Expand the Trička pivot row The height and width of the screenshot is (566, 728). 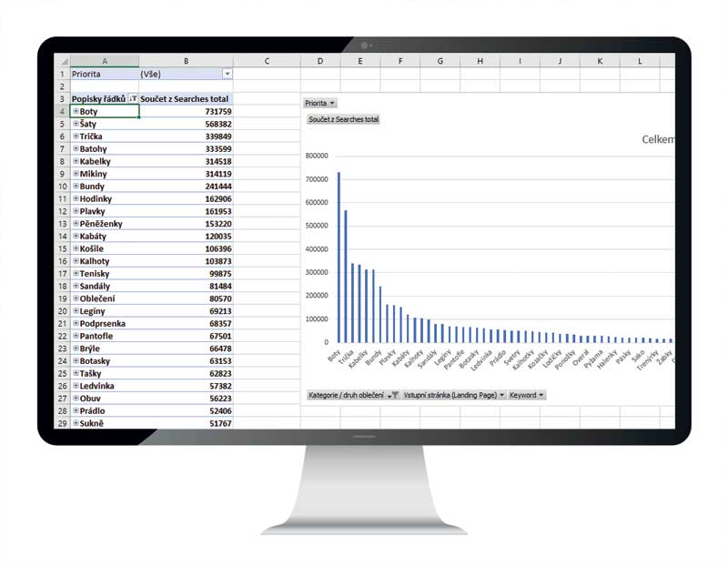point(76,136)
